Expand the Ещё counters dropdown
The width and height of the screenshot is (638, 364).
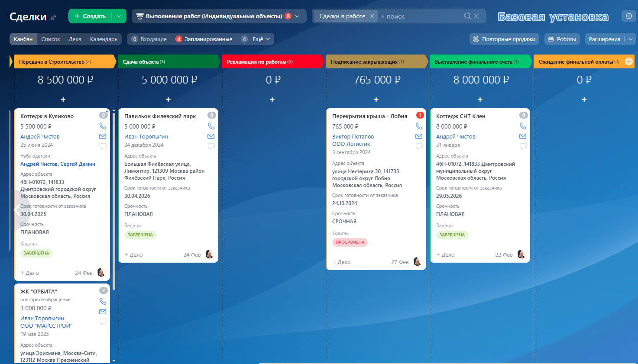point(256,39)
